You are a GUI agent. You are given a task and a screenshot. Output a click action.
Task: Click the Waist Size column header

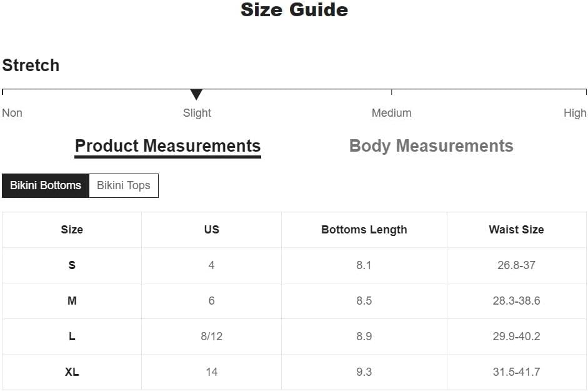click(x=516, y=229)
